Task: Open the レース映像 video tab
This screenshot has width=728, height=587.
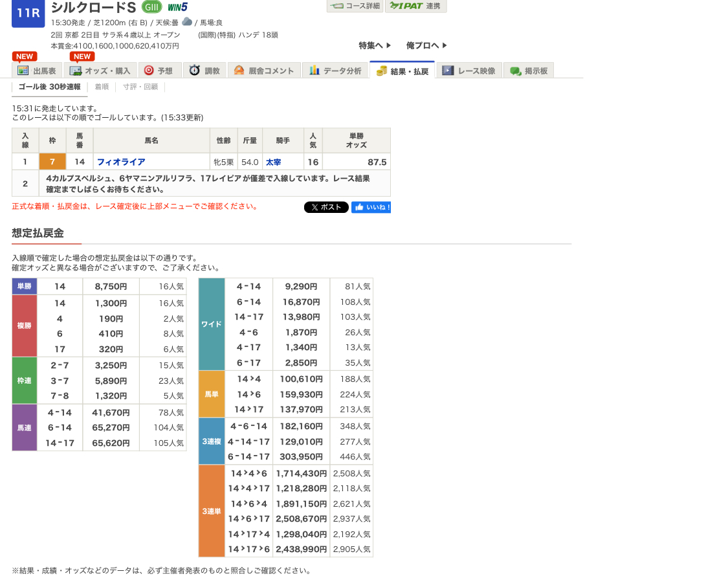Action: click(469, 71)
